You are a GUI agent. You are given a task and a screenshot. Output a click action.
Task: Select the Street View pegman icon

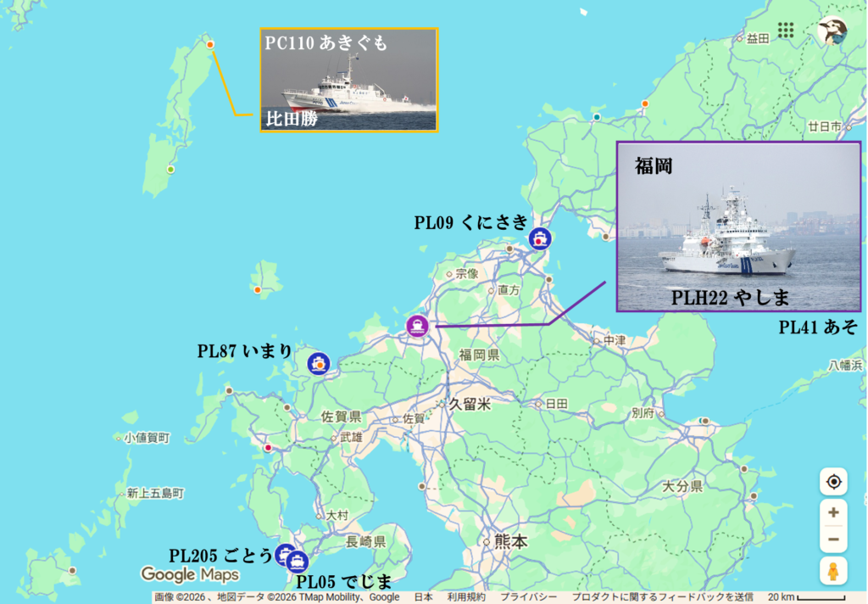tap(834, 571)
